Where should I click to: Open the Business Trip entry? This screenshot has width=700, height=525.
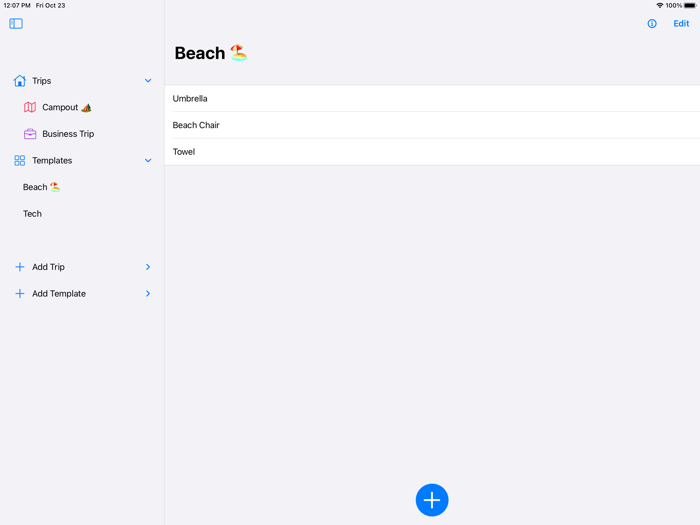pyautogui.click(x=68, y=134)
